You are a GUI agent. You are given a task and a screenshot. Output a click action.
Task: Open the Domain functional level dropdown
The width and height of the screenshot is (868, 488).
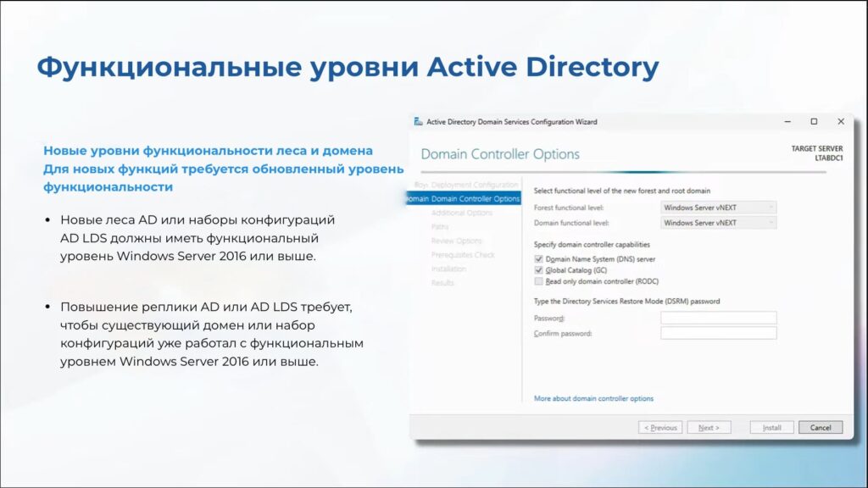(x=719, y=223)
